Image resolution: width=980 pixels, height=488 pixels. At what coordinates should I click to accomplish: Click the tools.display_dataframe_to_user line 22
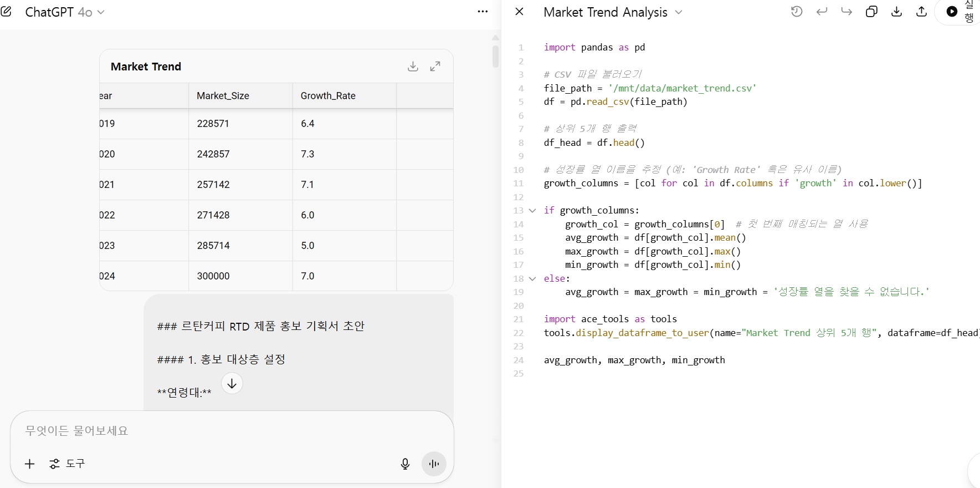click(x=762, y=333)
